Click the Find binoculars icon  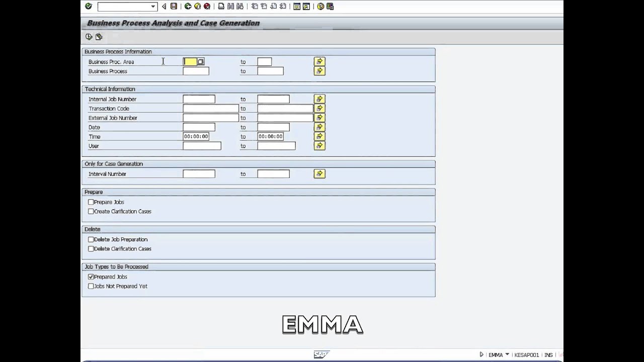(x=230, y=7)
